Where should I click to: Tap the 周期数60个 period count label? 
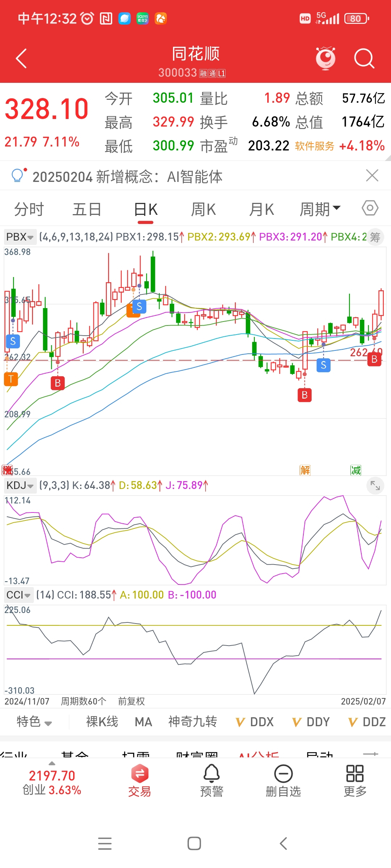point(84,701)
